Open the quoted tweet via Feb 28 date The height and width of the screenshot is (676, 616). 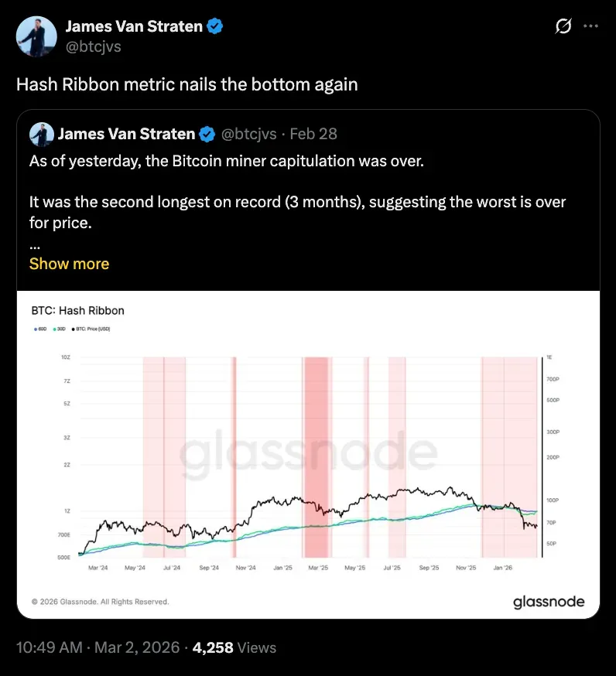coord(313,133)
